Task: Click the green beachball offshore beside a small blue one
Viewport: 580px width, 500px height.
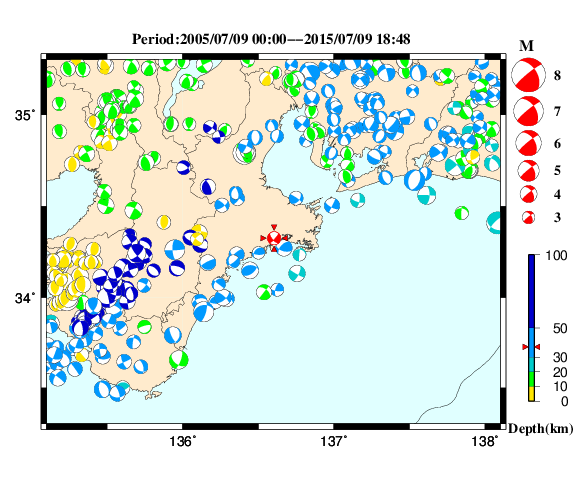Action: point(264,292)
